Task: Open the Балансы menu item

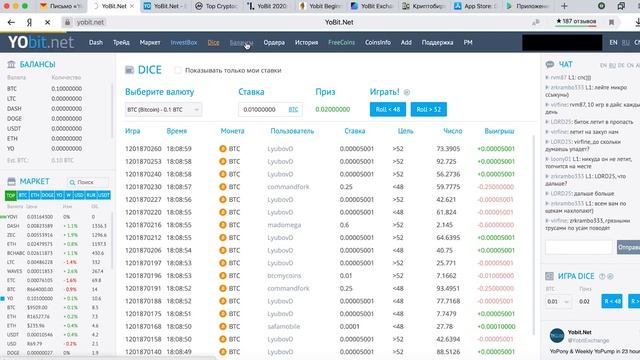Action: tap(241, 42)
